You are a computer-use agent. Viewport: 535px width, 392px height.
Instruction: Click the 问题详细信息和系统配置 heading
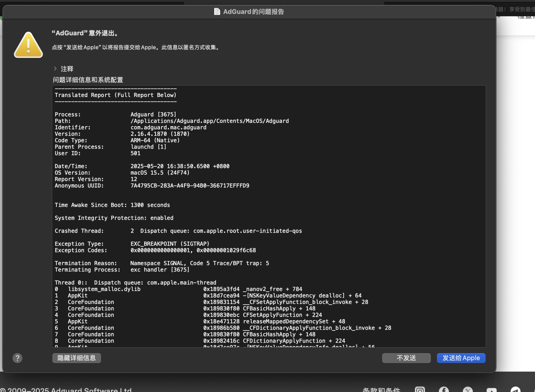(x=88, y=80)
